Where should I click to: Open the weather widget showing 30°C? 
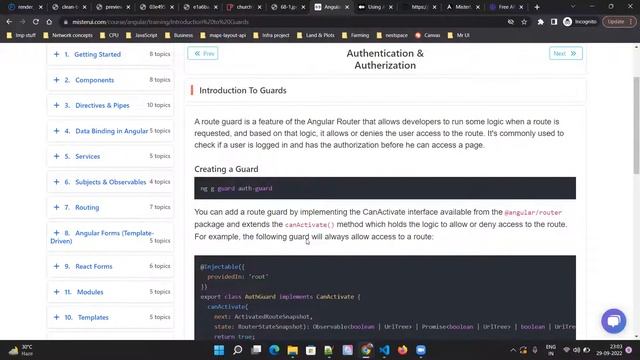[20, 350]
